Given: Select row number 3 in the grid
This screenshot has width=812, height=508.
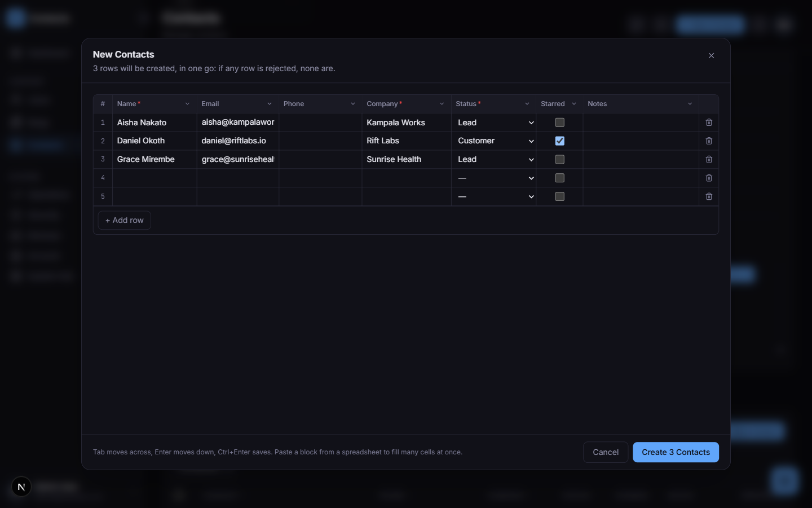Looking at the screenshot, I should pos(103,160).
